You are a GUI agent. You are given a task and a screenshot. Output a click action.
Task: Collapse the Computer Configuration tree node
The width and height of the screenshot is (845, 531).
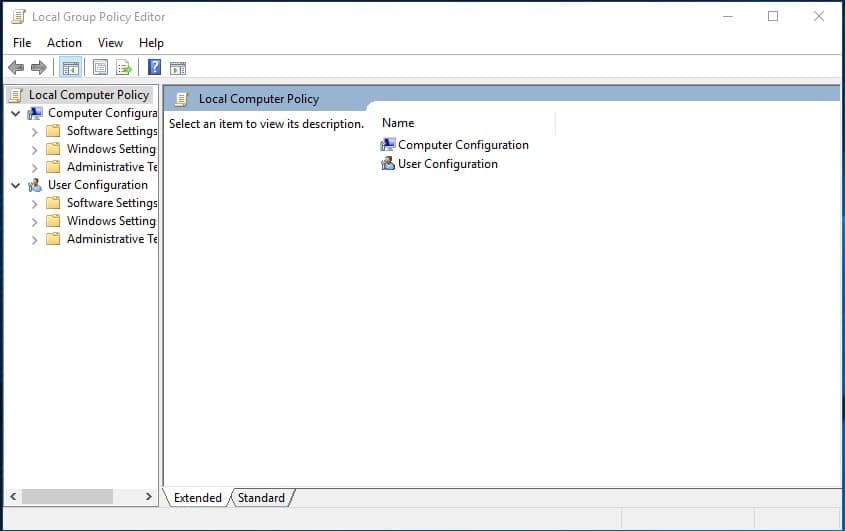[16, 114]
